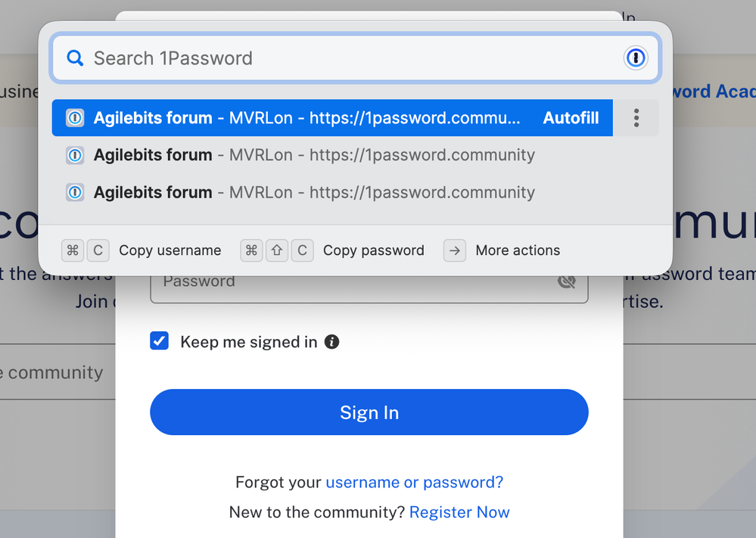
Task: Click the Sign In button
Action: click(369, 412)
